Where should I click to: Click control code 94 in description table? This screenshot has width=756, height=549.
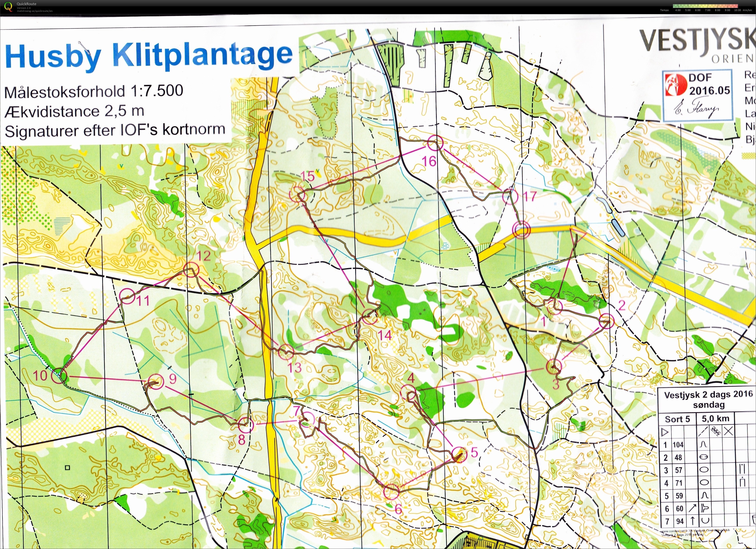[x=680, y=521]
